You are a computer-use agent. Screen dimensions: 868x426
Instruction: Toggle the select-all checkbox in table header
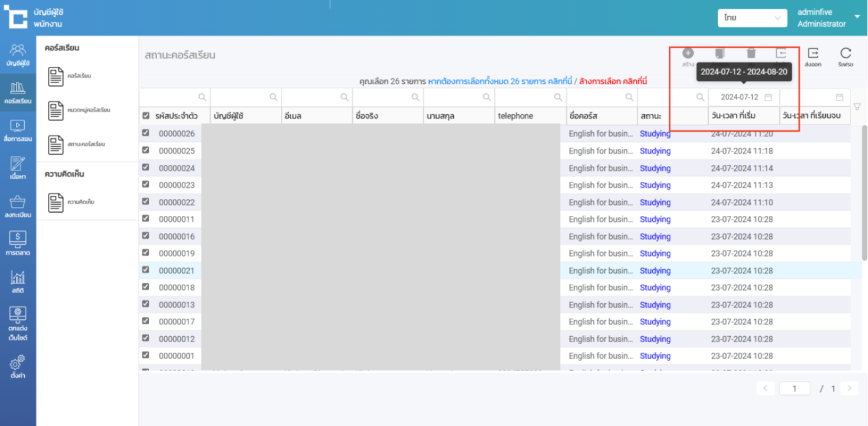pos(146,116)
